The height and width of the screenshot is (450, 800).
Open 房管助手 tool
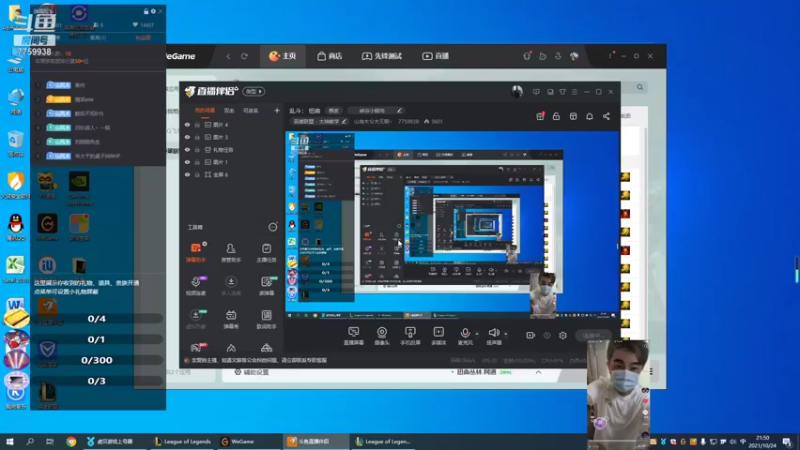231,253
